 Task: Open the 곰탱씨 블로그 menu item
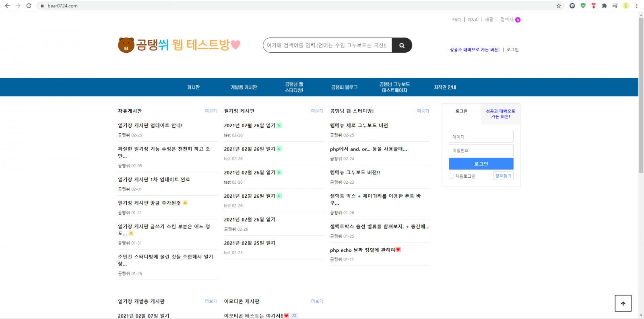click(344, 87)
